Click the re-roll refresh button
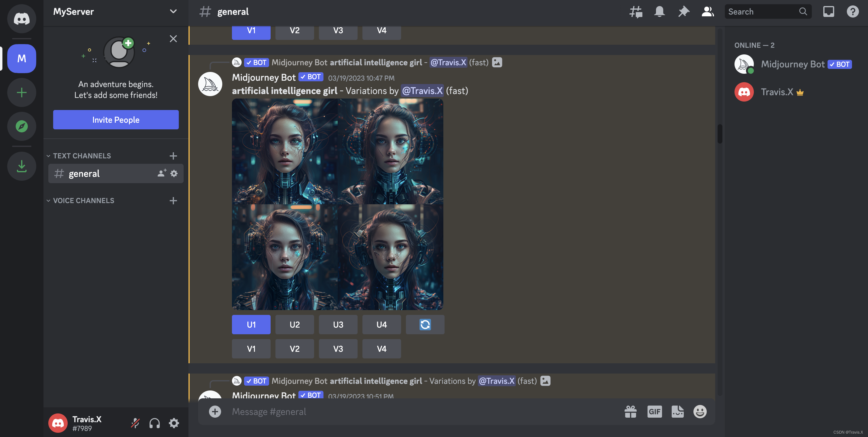 (425, 325)
